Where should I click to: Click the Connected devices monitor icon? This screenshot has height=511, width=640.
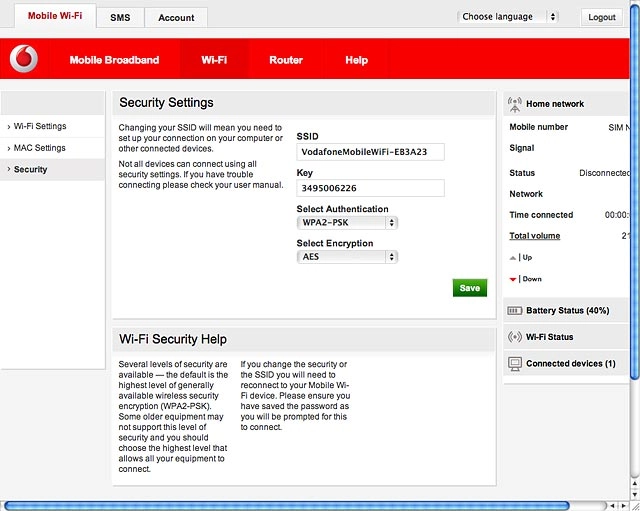515,364
